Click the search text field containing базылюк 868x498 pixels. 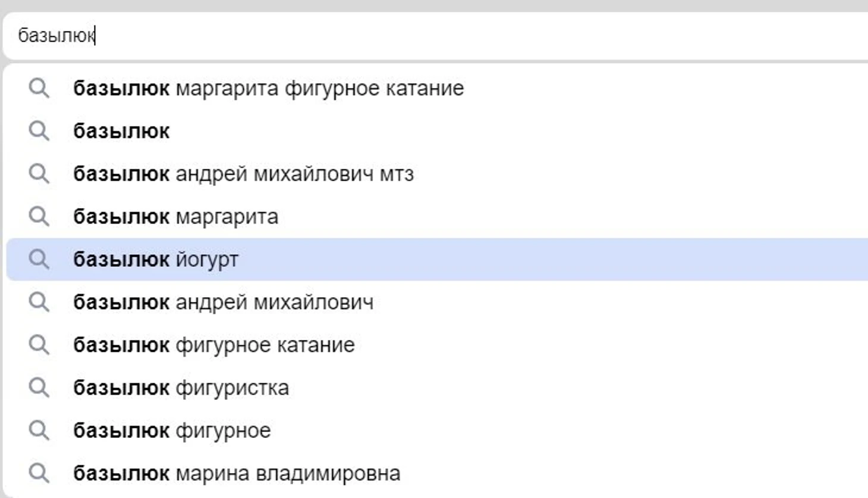(x=416, y=36)
